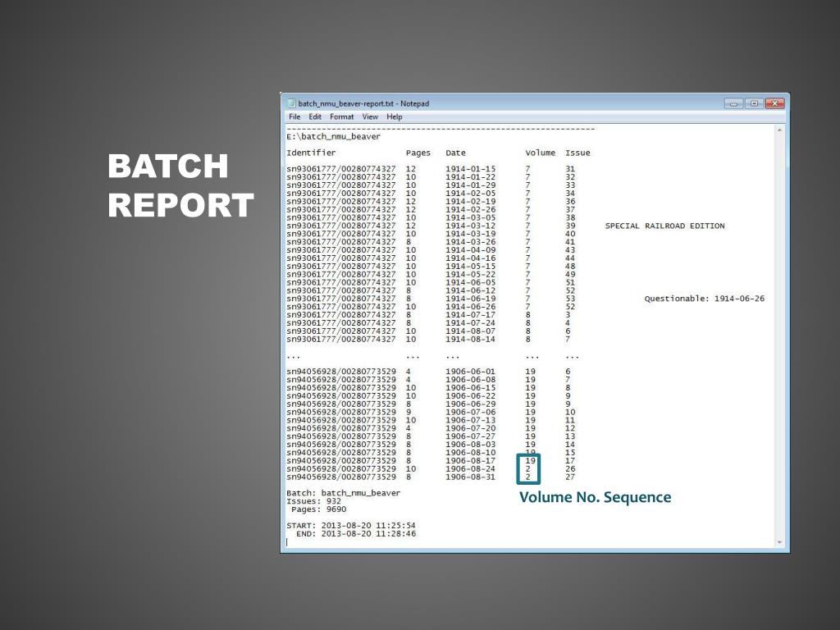Screen dimensions: 840x630
Task: Click the Notepad document icon in title bar
Action: (x=291, y=103)
